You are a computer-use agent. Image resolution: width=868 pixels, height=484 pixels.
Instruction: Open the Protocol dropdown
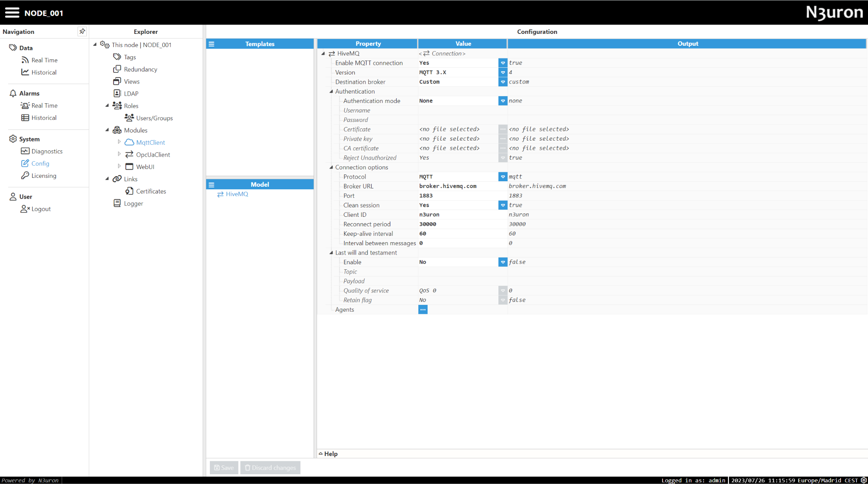503,177
